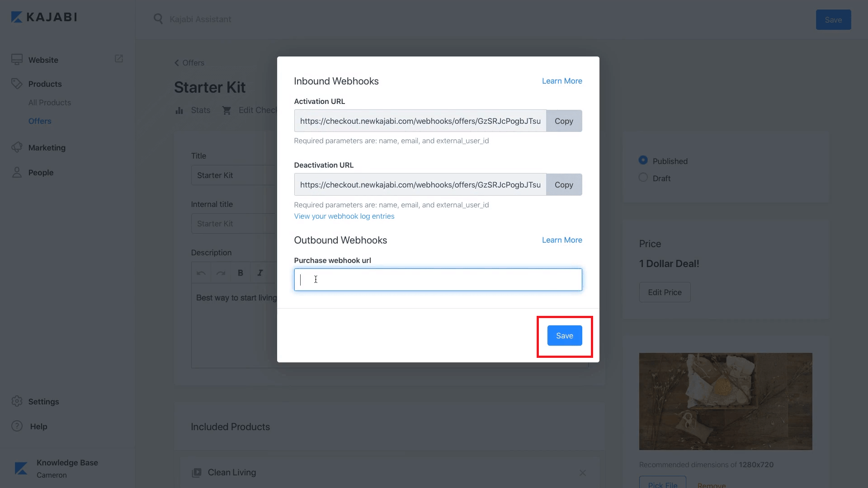Select the Published radio button
Screen dimensions: 868x488
(x=643, y=160)
